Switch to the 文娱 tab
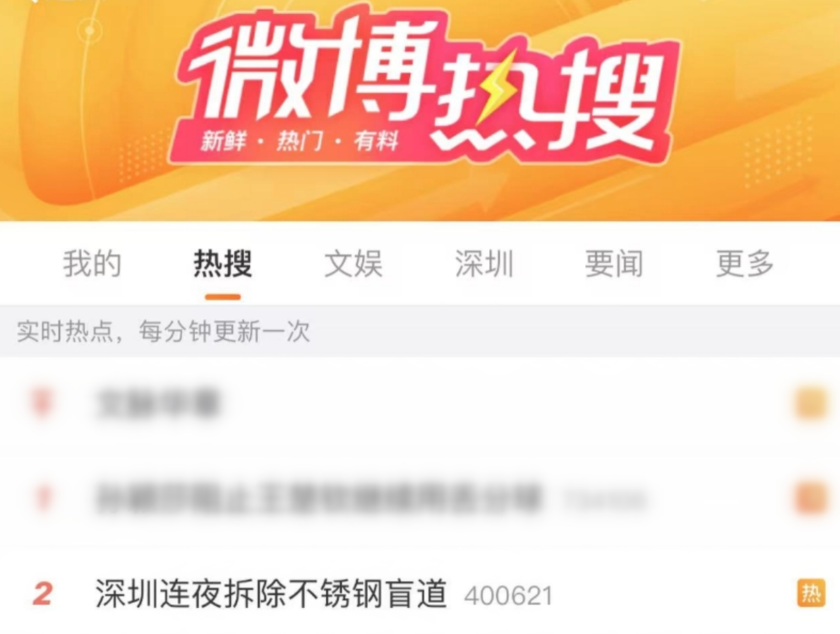The width and height of the screenshot is (840, 634). pyautogui.click(x=354, y=263)
